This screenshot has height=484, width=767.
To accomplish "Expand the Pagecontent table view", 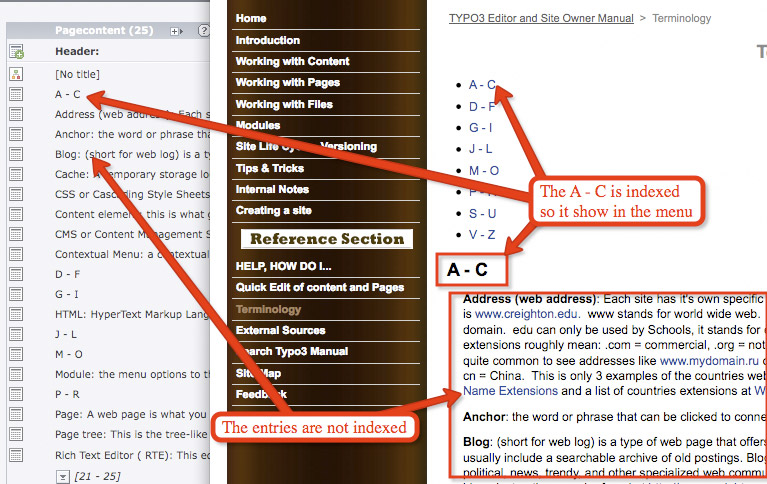I will click(x=176, y=31).
